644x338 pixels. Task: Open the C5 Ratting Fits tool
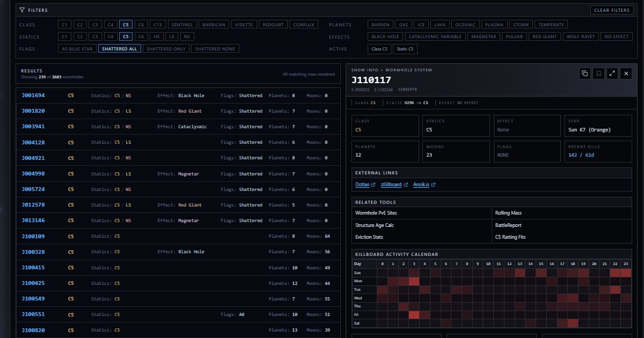pos(562,237)
